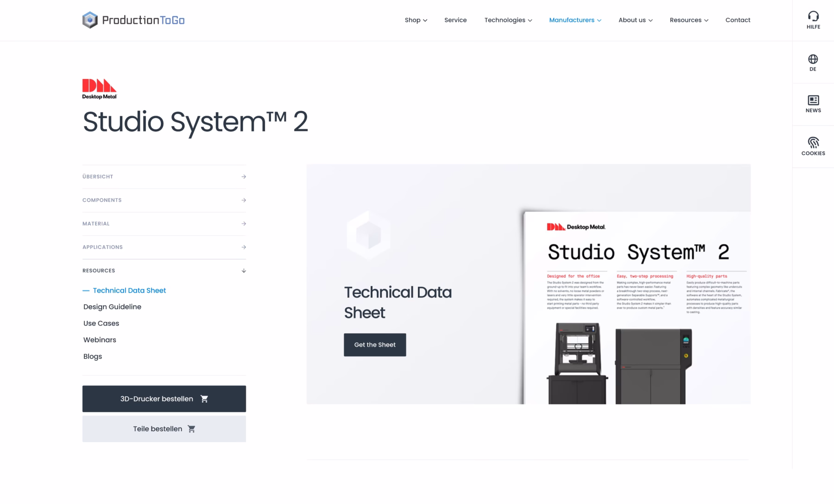This screenshot has width=834, height=504.
Task: Click the ProductionToGo logo
Action: [x=133, y=20]
